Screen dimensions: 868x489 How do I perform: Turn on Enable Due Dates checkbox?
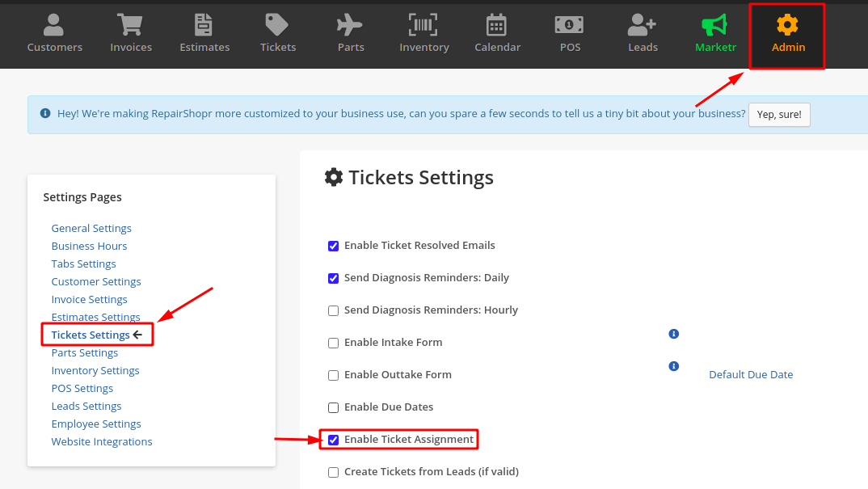click(x=333, y=407)
